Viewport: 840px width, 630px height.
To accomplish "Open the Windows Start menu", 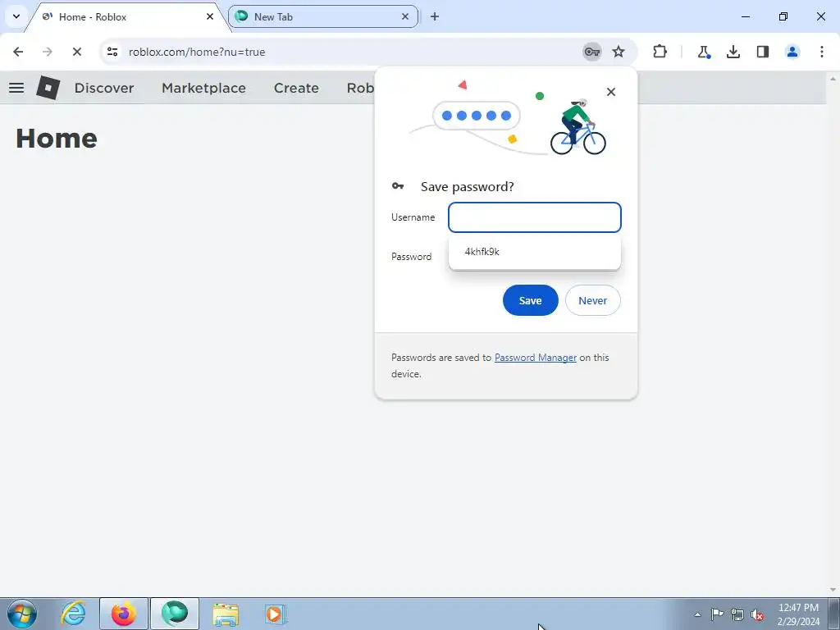I will pos(22,614).
